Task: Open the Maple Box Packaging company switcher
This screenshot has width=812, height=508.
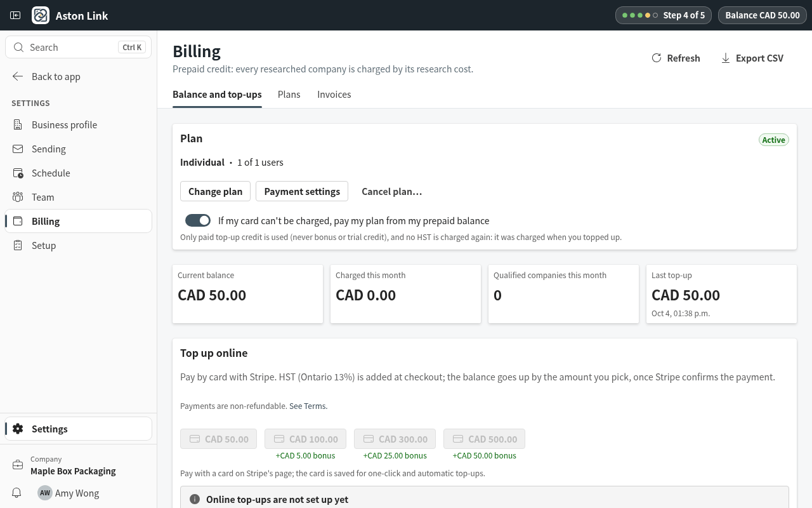Action: click(x=79, y=465)
